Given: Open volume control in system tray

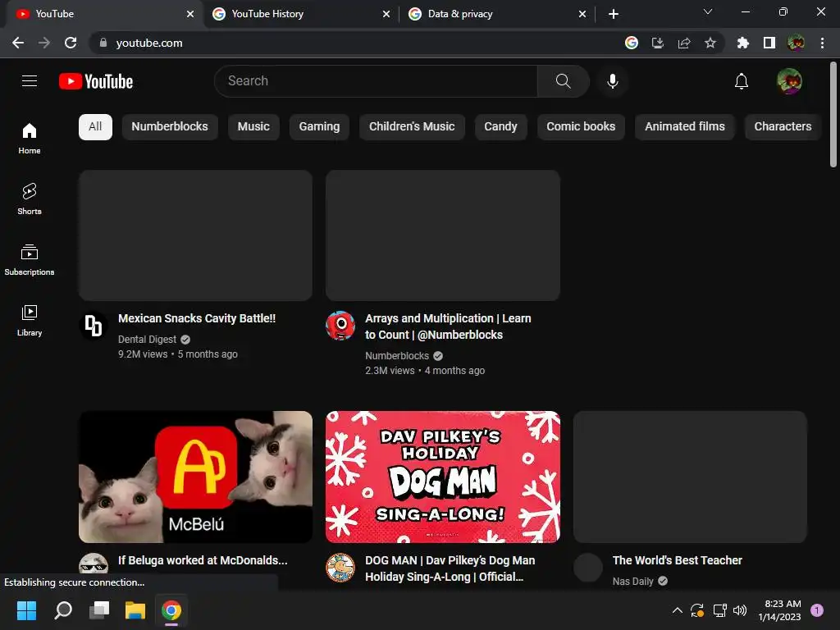Looking at the screenshot, I should [x=740, y=610].
